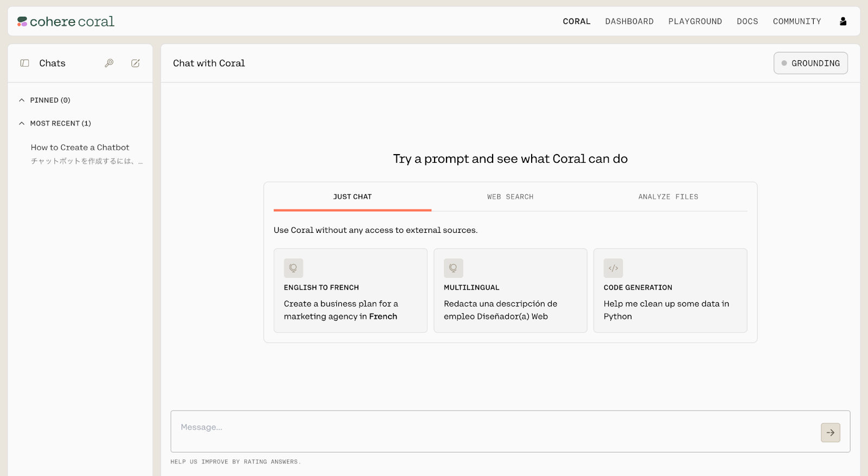Image resolution: width=868 pixels, height=476 pixels.
Task: Click the English to French card icon
Action: (293, 268)
